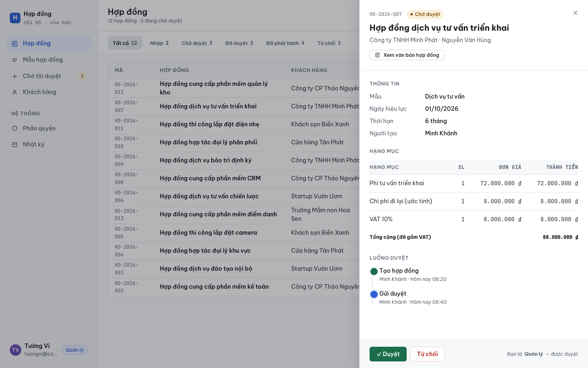Select row Hợp đồng hợp tác đại lý khu vực
The height and width of the screenshot is (368, 588).
[x=234, y=251]
